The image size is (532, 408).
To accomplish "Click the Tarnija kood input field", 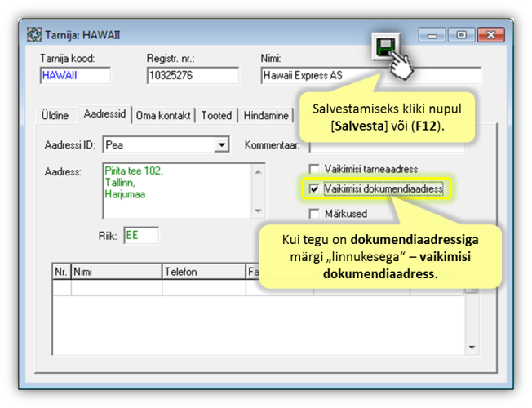I will (74, 76).
